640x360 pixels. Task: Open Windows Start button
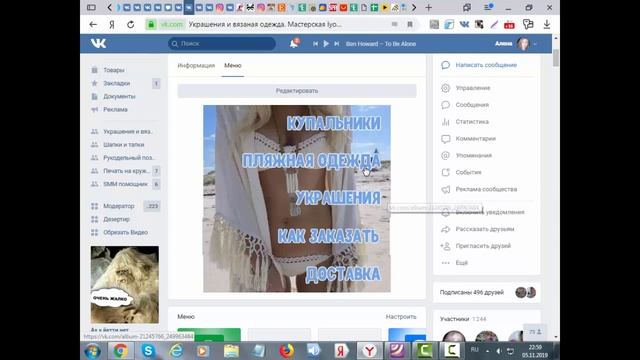tap(92, 351)
